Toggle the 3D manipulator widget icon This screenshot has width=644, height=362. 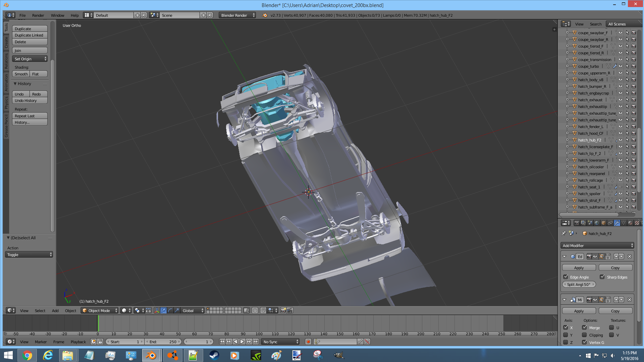tap(157, 311)
